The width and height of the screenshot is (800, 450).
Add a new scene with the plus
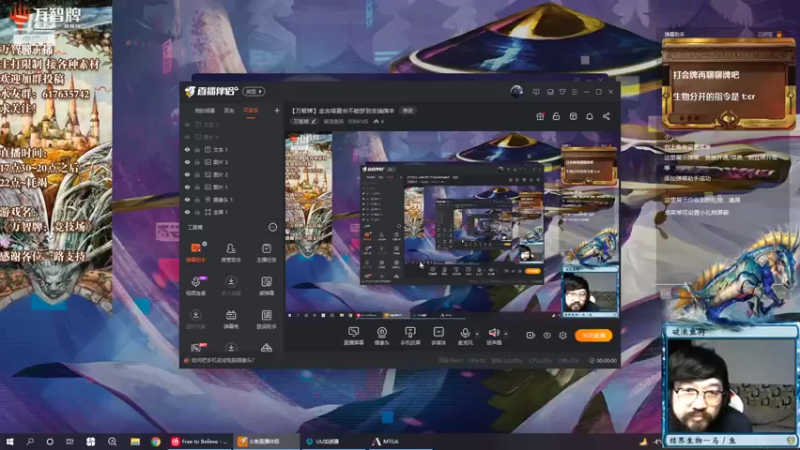(277, 110)
